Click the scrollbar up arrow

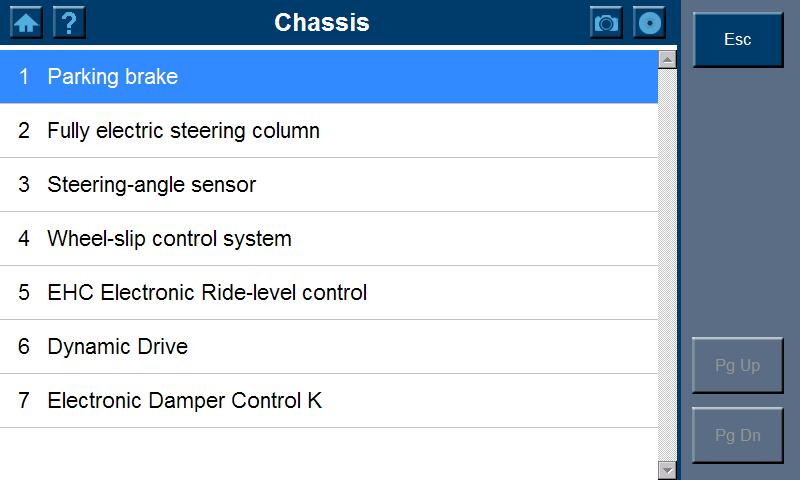pyautogui.click(x=668, y=59)
